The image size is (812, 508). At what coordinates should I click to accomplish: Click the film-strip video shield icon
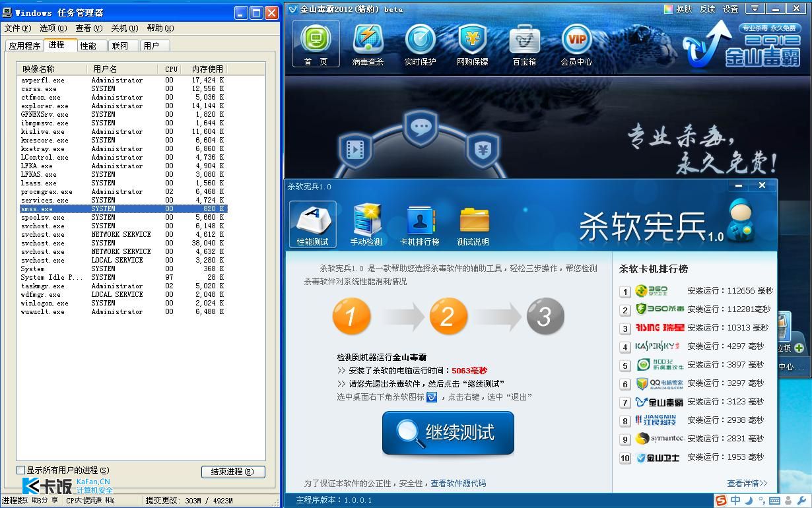tap(355, 150)
